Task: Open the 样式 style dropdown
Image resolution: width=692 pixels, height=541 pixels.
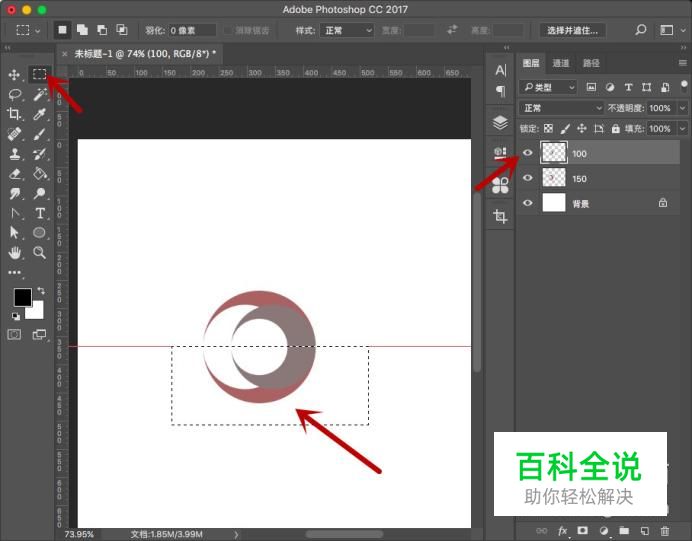Action: click(x=347, y=30)
